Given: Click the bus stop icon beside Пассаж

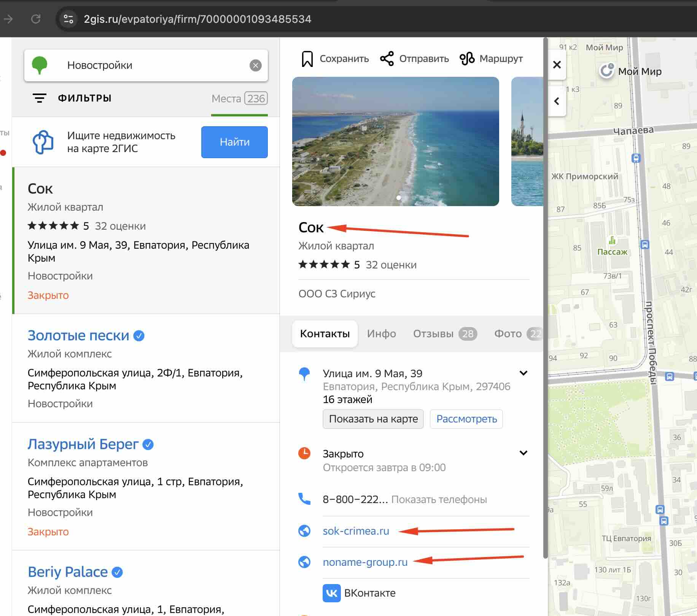Looking at the screenshot, I should click(645, 244).
